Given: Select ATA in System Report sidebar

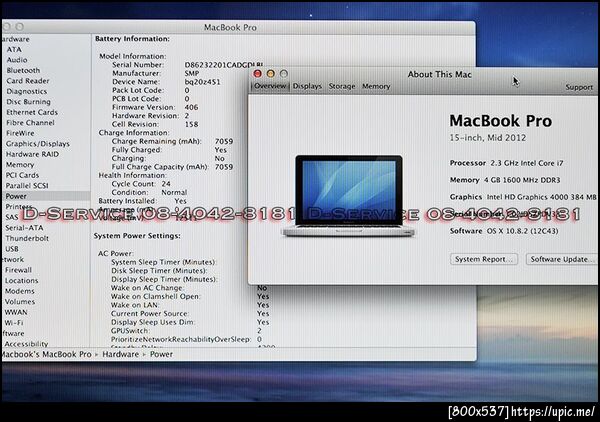Looking at the screenshot, I should [x=14, y=49].
